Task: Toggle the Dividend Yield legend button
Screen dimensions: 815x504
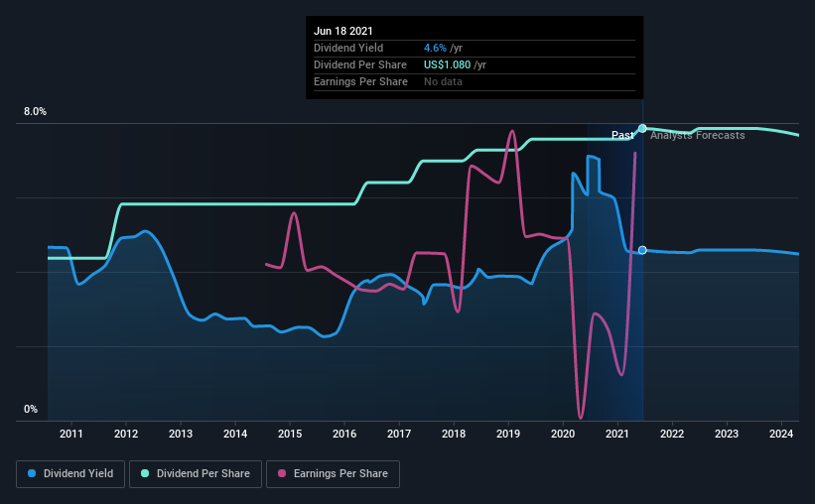Action: [71, 474]
